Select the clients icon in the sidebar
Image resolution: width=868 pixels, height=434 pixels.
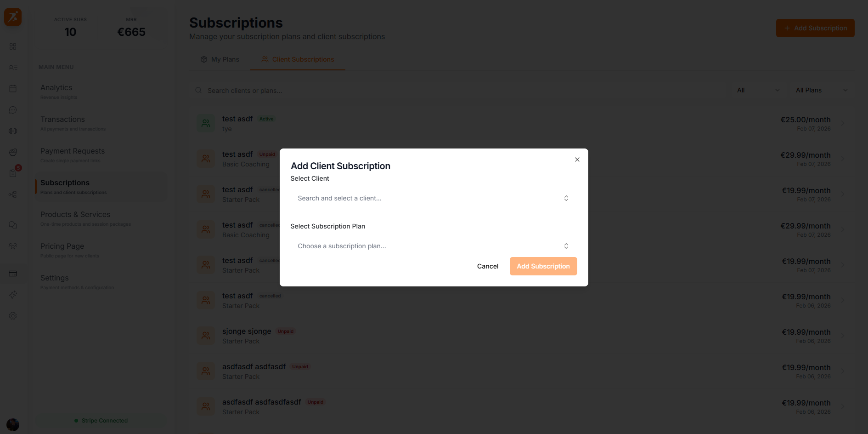tap(13, 68)
